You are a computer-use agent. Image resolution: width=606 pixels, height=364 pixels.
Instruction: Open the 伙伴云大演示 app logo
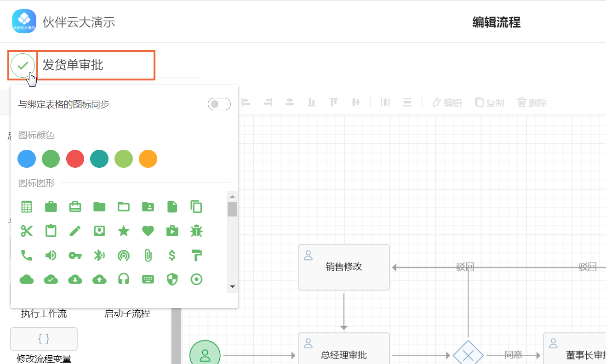[x=24, y=21]
